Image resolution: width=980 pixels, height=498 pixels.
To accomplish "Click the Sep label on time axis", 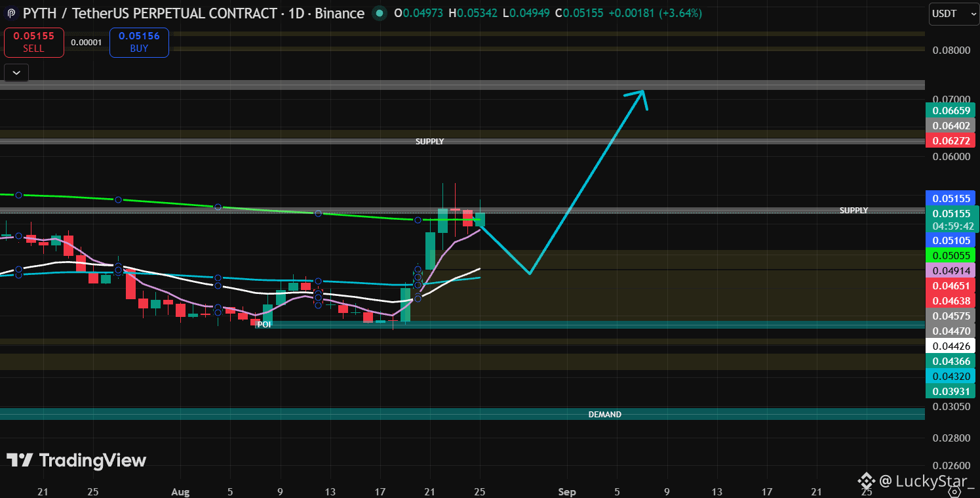I will click(x=566, y=491).
